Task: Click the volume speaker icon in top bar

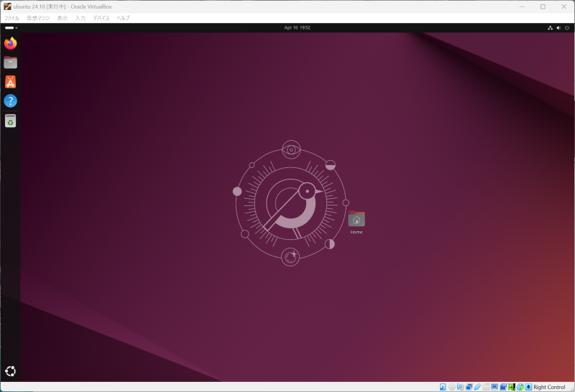Action: coord(558,27)
